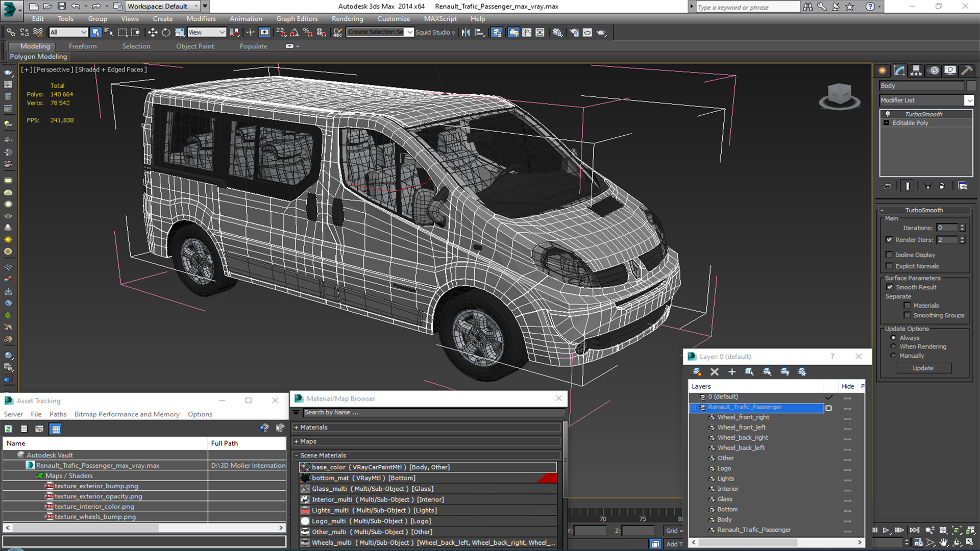980x551 pixels.
Task: Toggle the Smooth Result checkbox
Action: point(890,287)
